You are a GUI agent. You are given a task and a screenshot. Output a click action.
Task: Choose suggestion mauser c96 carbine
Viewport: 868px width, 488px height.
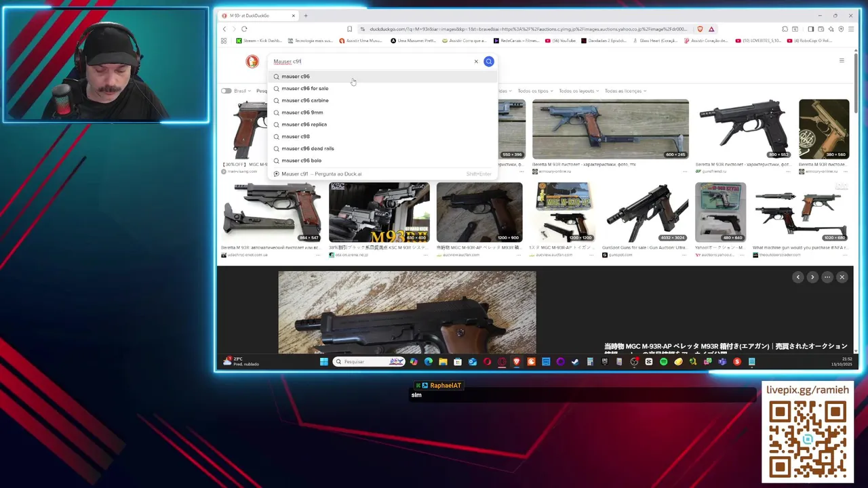point(383,100)
